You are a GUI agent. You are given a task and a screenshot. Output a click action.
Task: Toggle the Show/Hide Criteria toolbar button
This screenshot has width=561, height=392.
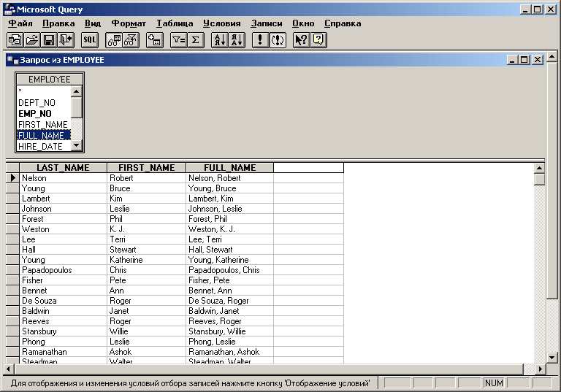point(131,40)
